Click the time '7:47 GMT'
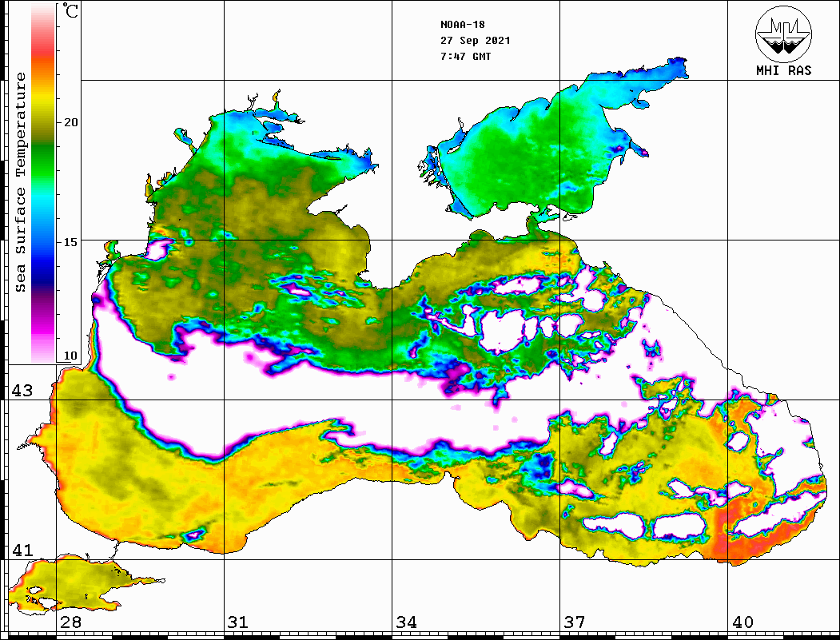Viewport: 840px width, 640px height. (x=465, y=57)
